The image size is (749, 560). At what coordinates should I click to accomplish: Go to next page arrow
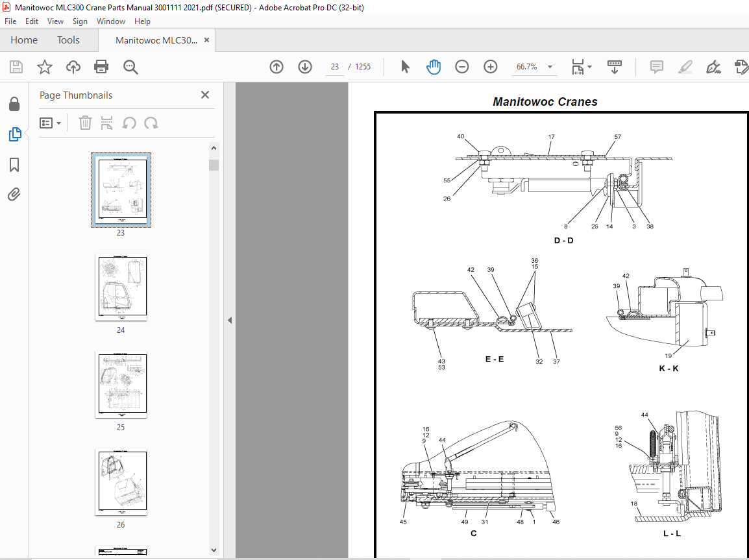(305, 67)
